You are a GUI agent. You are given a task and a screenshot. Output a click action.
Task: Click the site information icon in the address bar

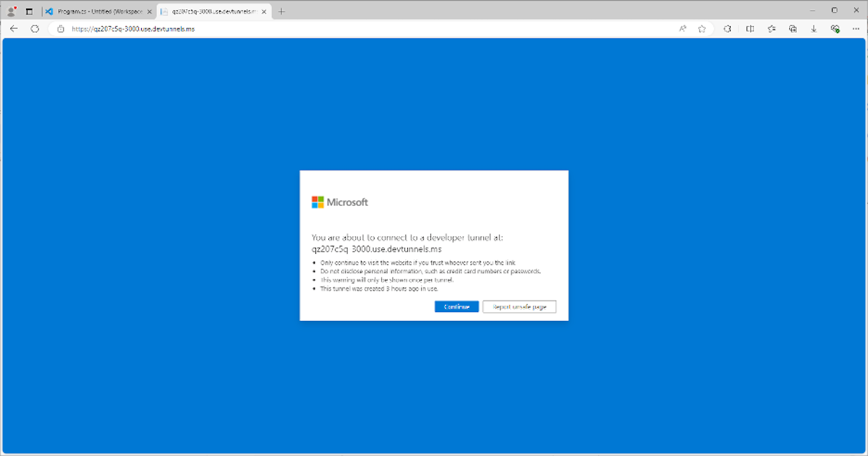(61, 29)
